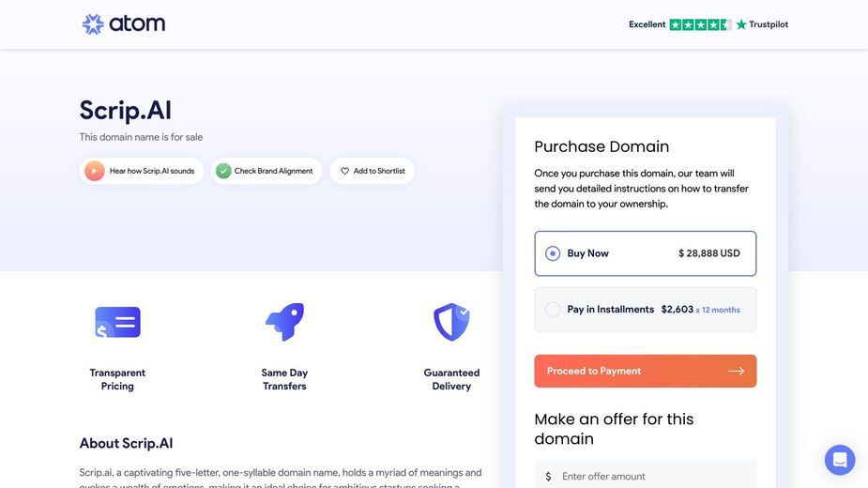Click the green Check Brand Alignment checkmark
This screenshot has width=868, height=488.
(223, 171)
